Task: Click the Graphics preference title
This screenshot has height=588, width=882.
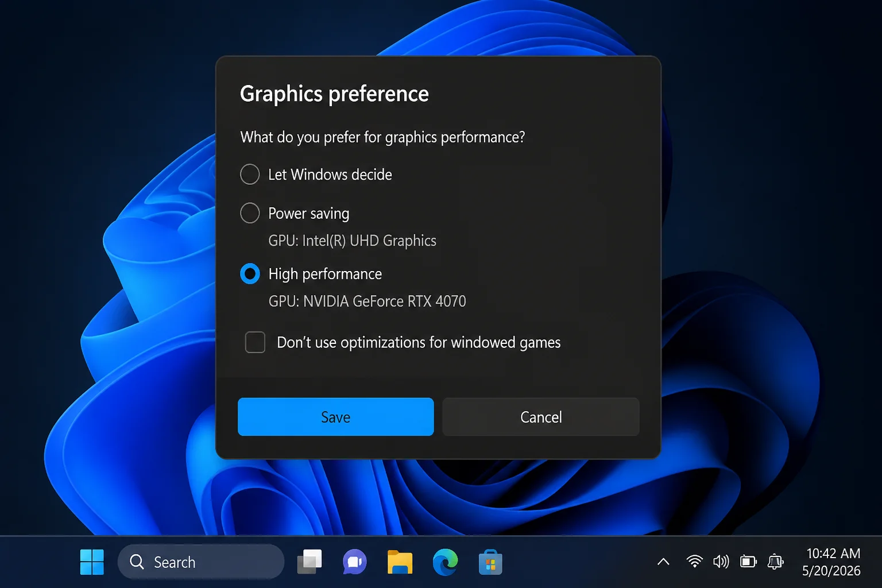Action: 334,94
